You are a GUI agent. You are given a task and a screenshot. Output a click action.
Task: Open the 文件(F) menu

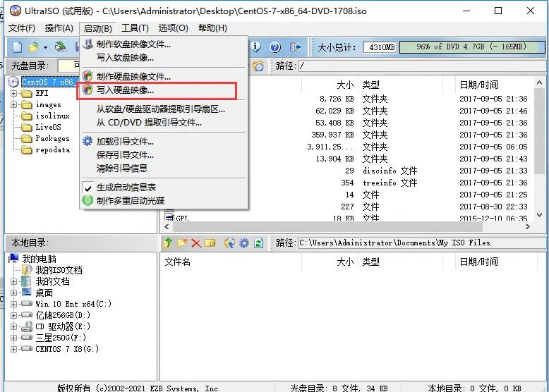22,28
